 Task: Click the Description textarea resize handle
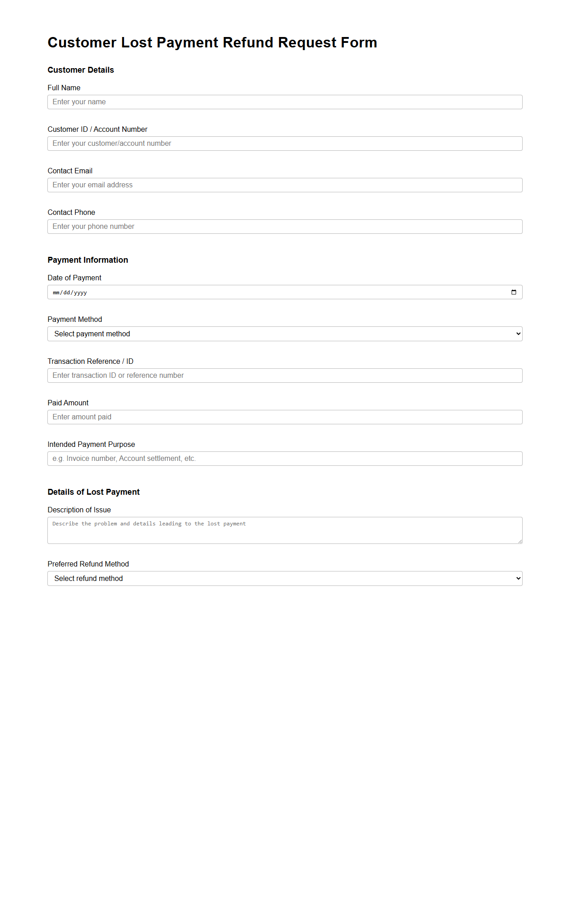point(520,541)
